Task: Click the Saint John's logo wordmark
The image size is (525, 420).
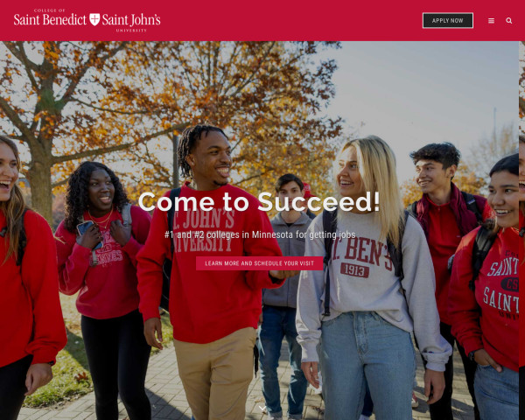Action: [x=131, y=20]
